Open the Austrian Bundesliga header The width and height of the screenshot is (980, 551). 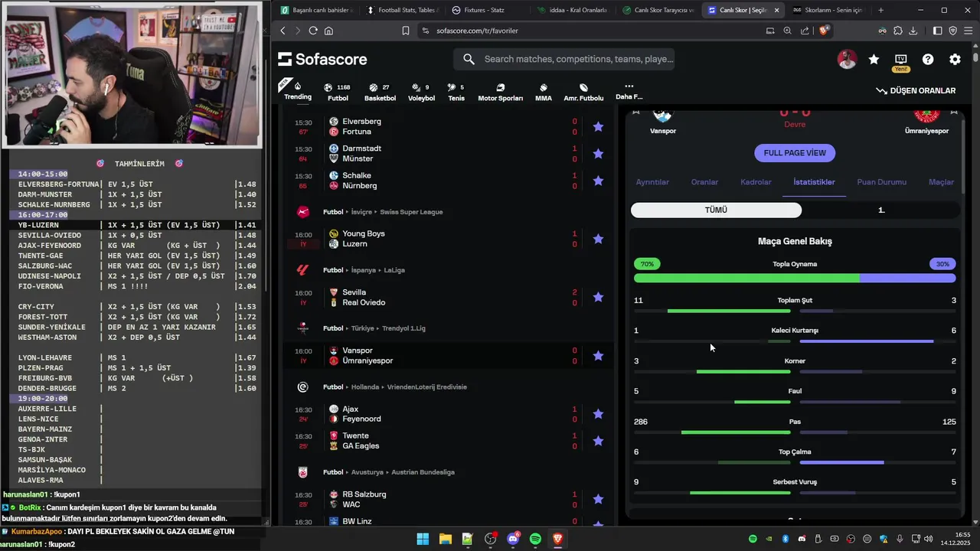click(422, 472)
